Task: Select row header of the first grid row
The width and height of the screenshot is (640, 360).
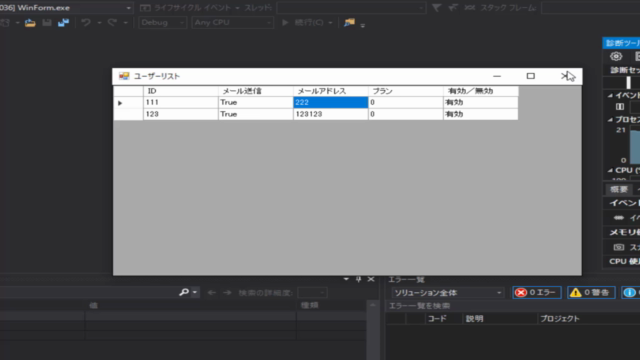Action: click(x=128, y=102)
